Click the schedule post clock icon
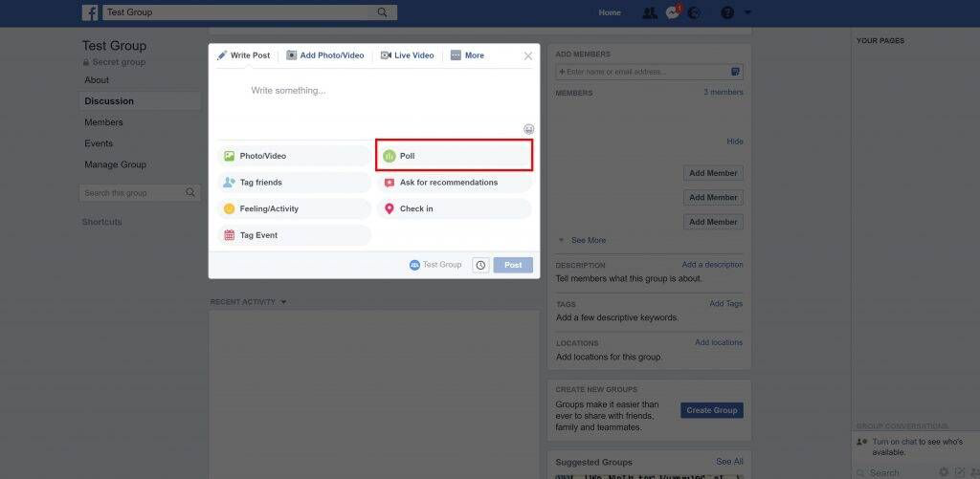 [x=480, y=265]
